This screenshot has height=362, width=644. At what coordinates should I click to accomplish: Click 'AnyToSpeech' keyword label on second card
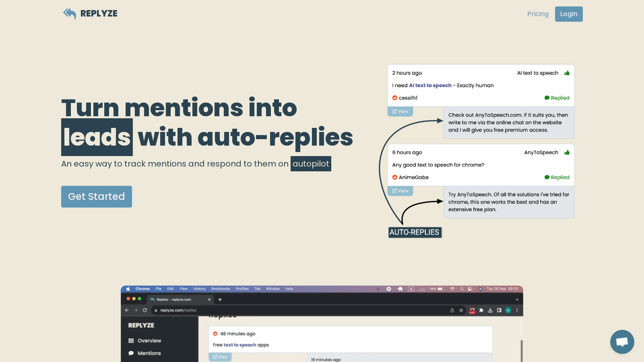point(541,152)
